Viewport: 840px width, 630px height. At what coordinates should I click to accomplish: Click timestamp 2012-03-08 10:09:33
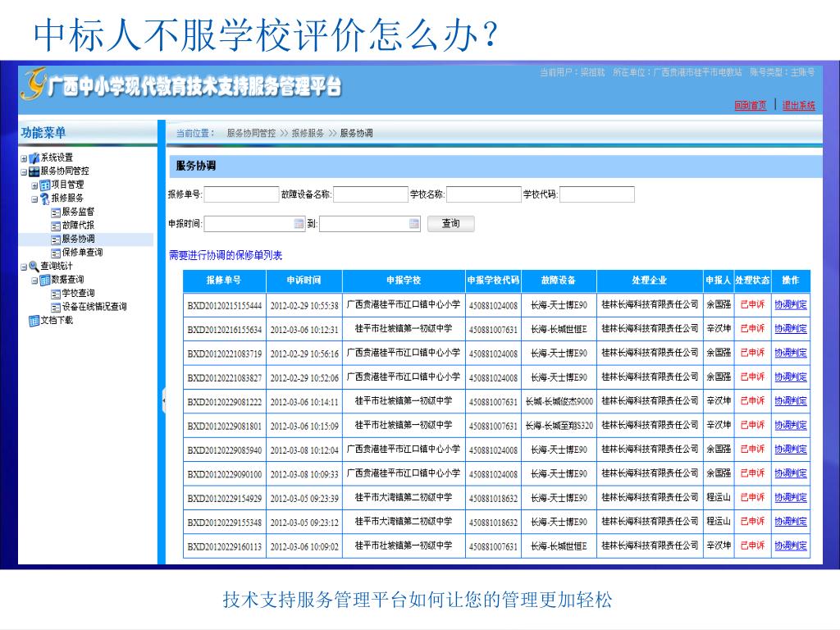tap(304, 474)
